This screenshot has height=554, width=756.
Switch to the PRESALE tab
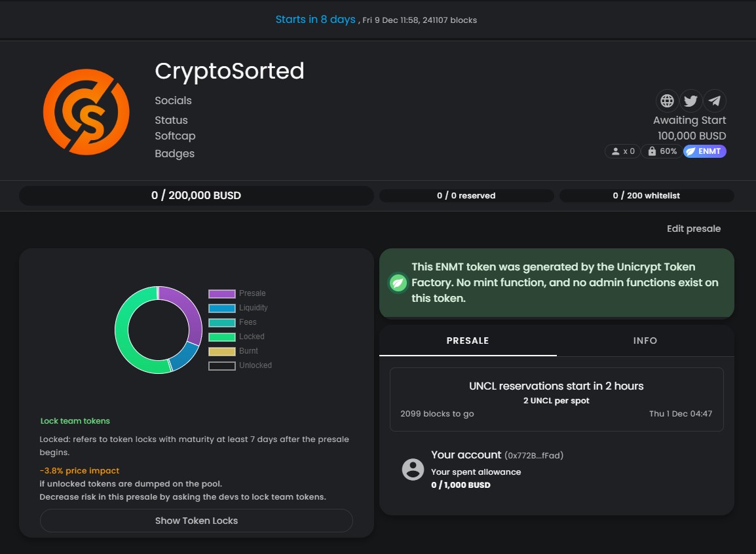click(468, 341)
